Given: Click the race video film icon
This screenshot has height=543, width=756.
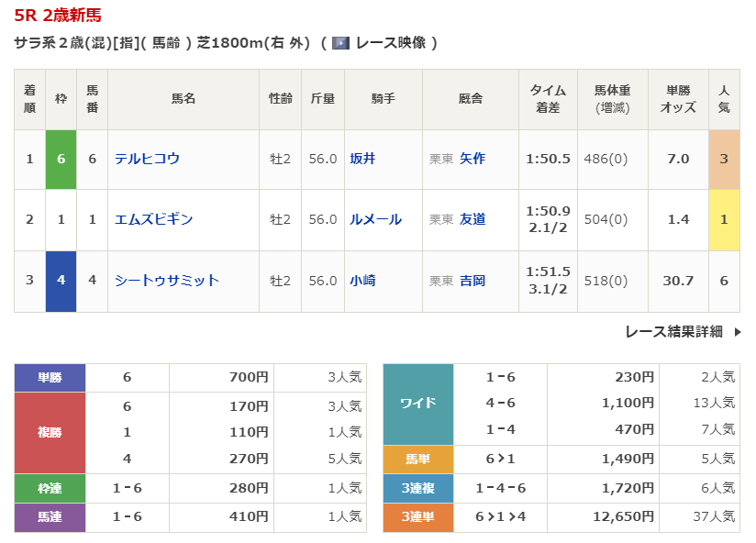Looking at the screenshot, I should [340, 43].
